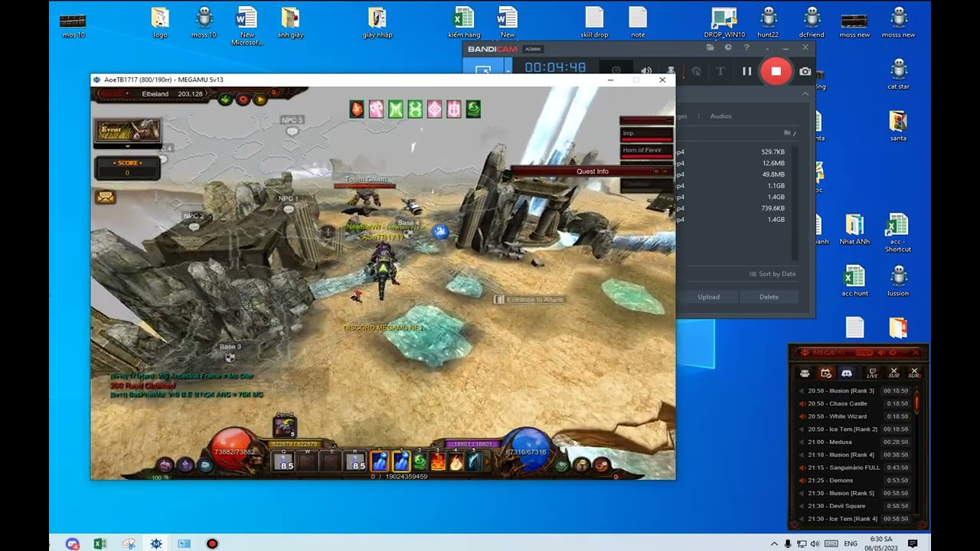Select R potion slot in hotbar

(x=356, y=461)
